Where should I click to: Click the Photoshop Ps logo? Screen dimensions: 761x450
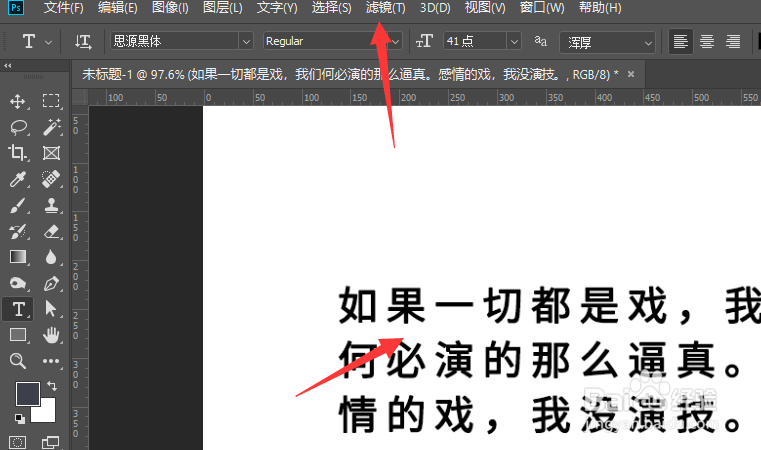pos(16,7)
